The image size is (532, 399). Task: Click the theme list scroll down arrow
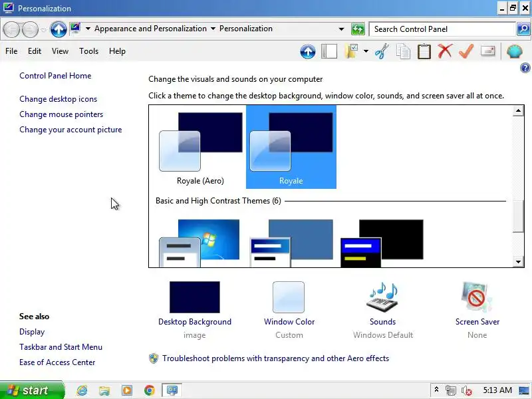518,261
